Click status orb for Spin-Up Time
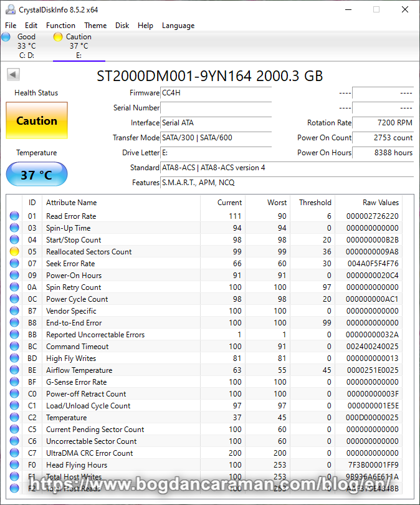Screen dimensions: 420x505 pos(14,228)
